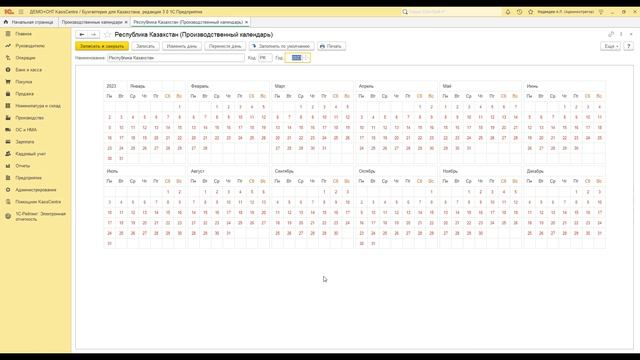Select the Март month header
The width and height of the screenshot is (640, 360).
tap(280, 86)
